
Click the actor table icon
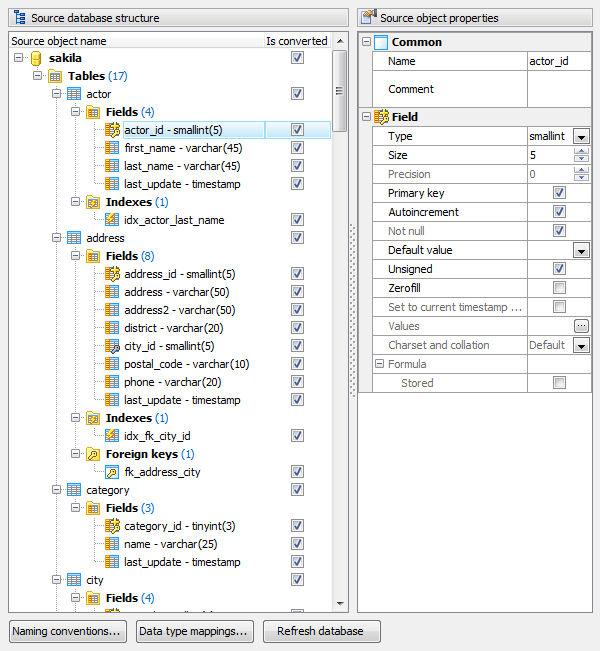[x=74, y=94]
